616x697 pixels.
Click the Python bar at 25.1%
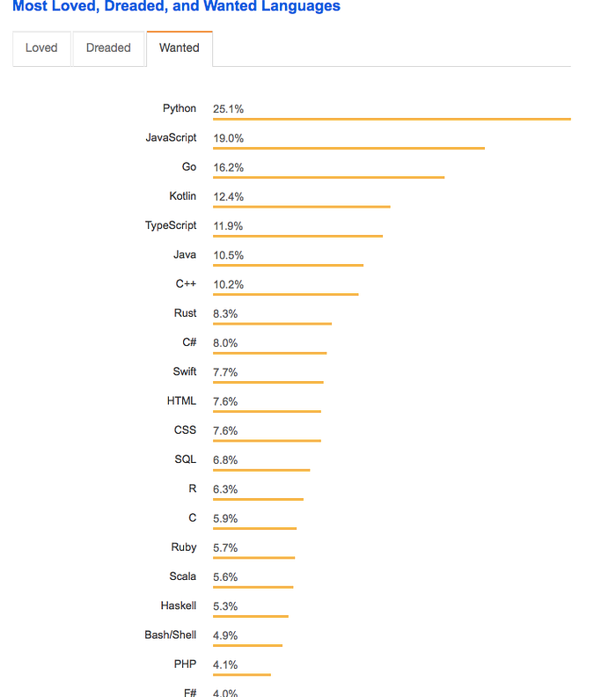coord(392,119)
